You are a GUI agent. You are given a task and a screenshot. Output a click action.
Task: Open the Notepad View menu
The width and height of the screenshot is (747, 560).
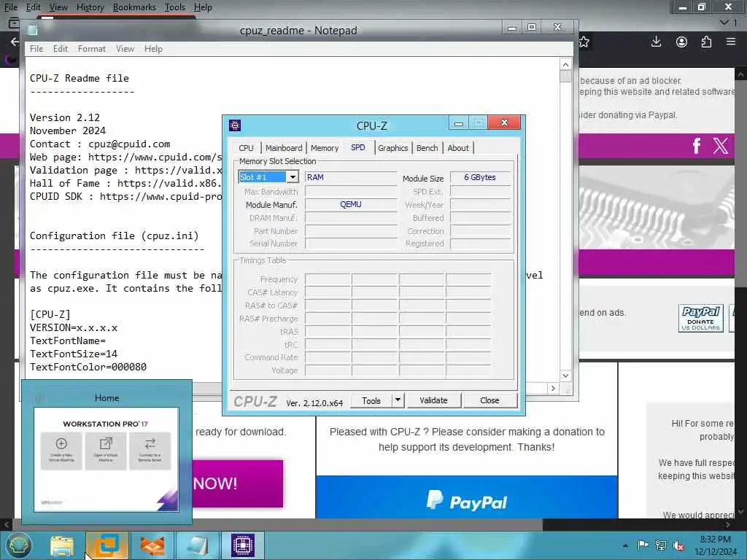pos(125,49)
